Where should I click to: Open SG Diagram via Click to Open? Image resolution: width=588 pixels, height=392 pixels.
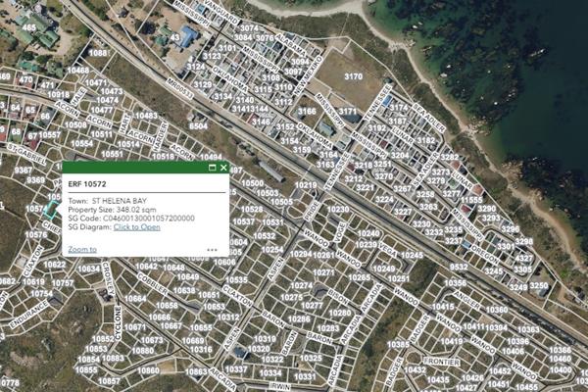click(136, 227)
